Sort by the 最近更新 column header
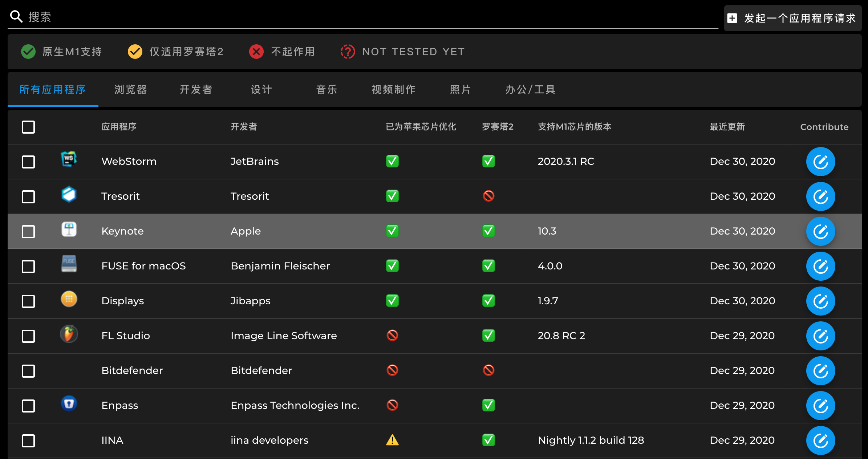Screen dimensions: 868x459 click(x=727, y=127)
